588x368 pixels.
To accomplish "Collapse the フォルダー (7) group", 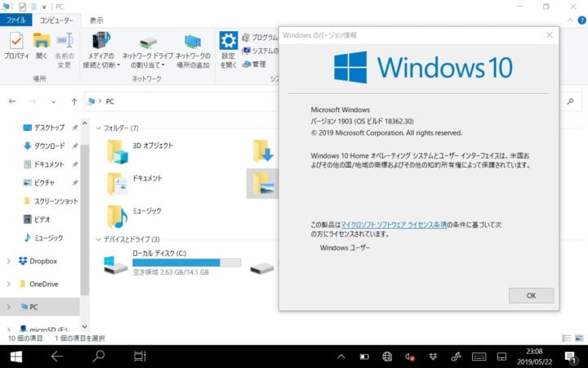I will pos(98,128).
